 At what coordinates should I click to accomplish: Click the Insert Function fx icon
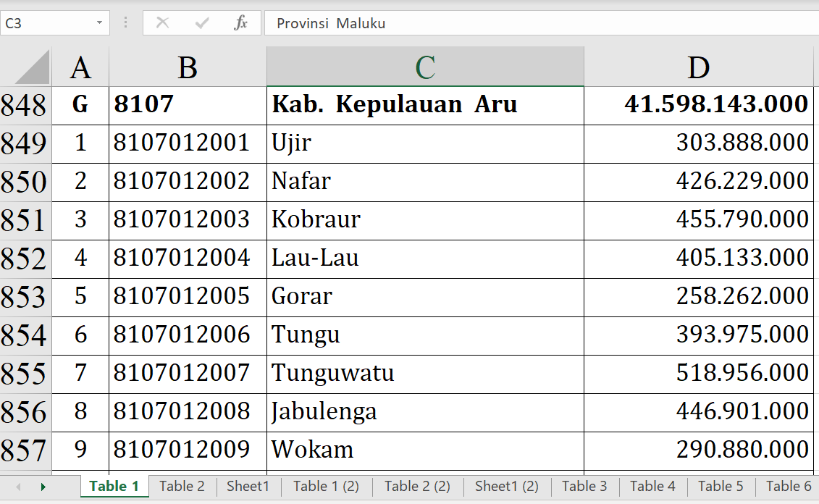coord(240,23)
